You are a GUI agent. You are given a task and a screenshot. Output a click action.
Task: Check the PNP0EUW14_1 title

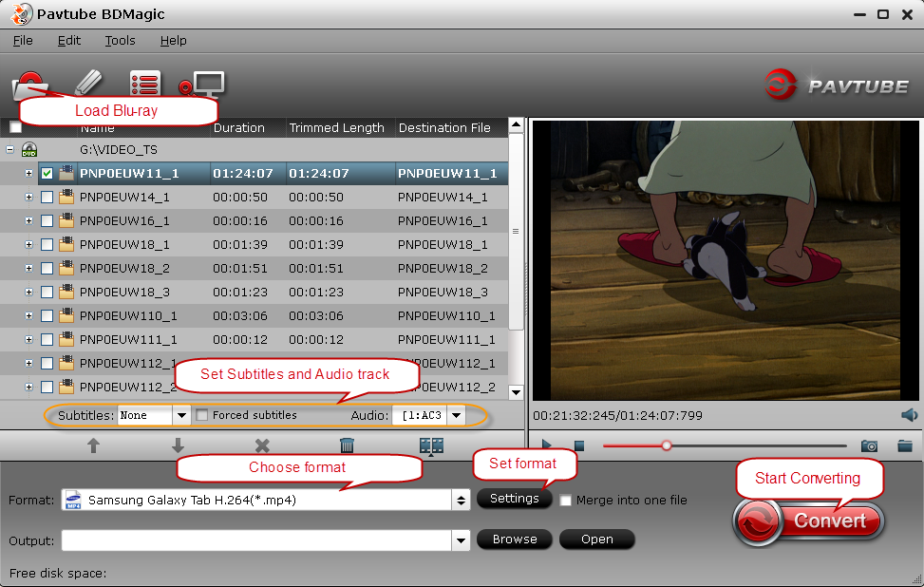(47, 198)
